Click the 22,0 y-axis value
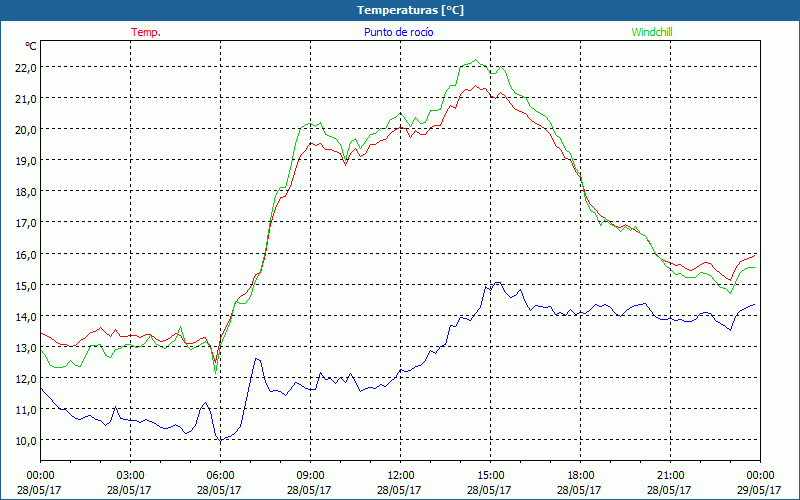This screenshot has height=500, width=800. 26,67
